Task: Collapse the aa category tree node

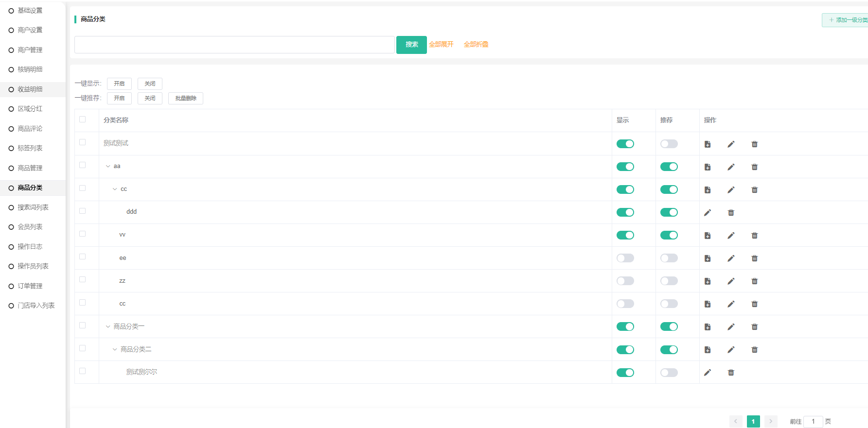Action: [x=108, y=166]
